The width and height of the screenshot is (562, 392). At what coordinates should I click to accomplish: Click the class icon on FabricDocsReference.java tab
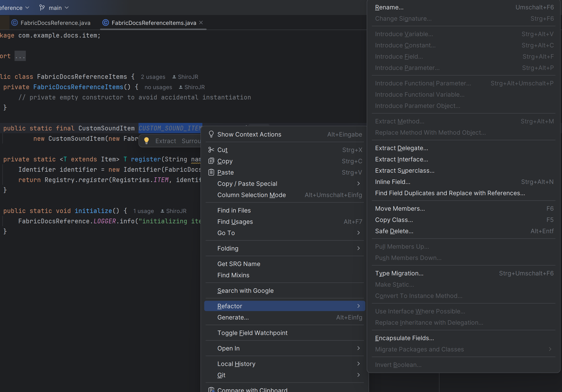[15, 23]
